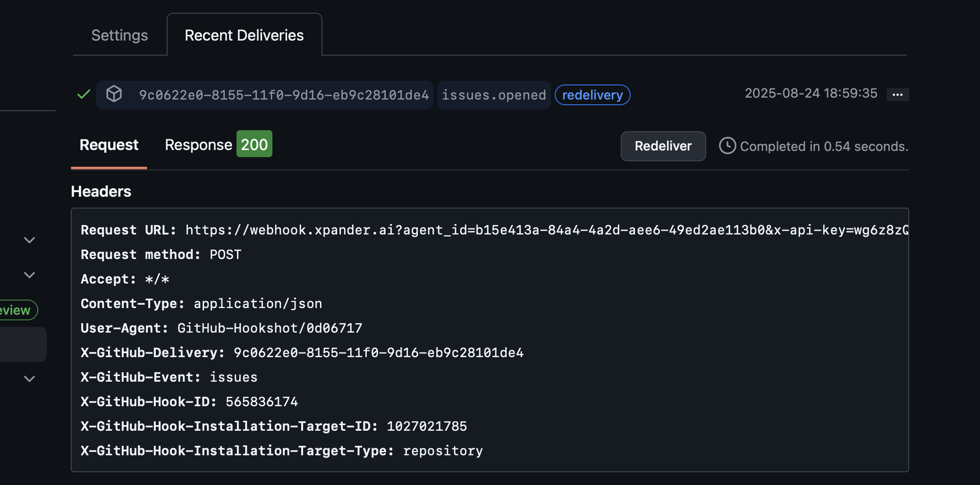Viewport: 980px width, 485px height.
Task: Click the package icon beside the delivery ID
Action: pyautogui.click(x=115, y=94)
